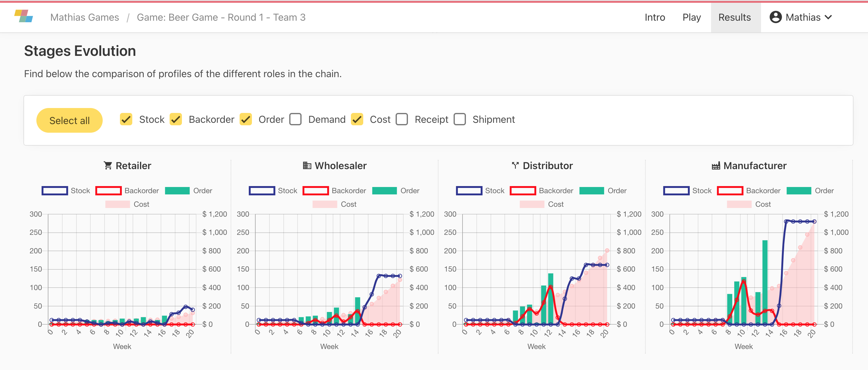This screenshot has width=868, height=370.
Task: Open the Mathias Games breadcrumb link
Action: pos(84,17)
